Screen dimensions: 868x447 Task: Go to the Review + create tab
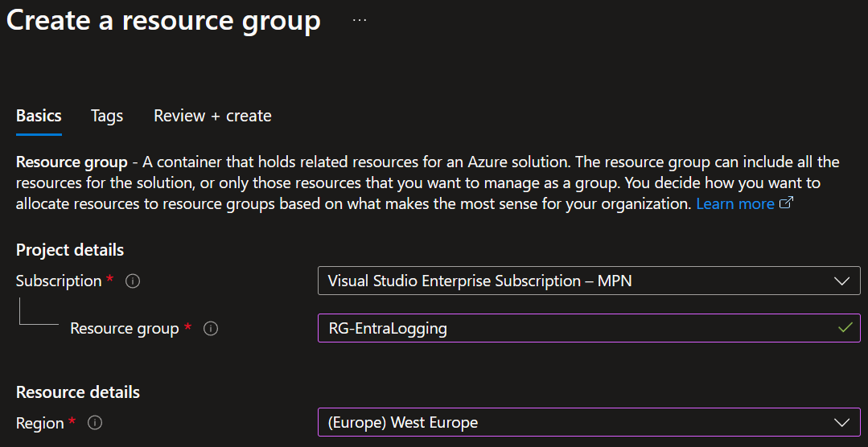(212, 116)
